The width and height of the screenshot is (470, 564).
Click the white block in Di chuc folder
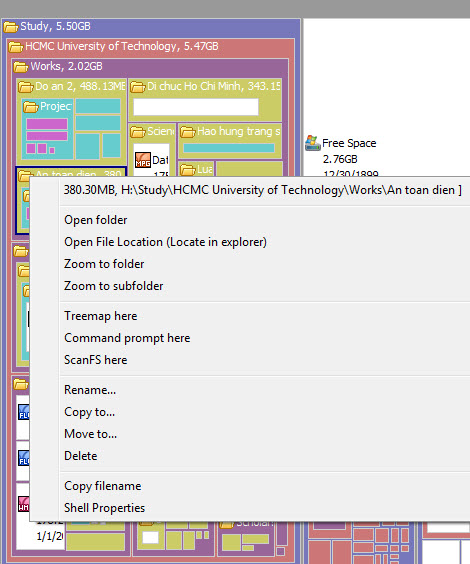196,107
